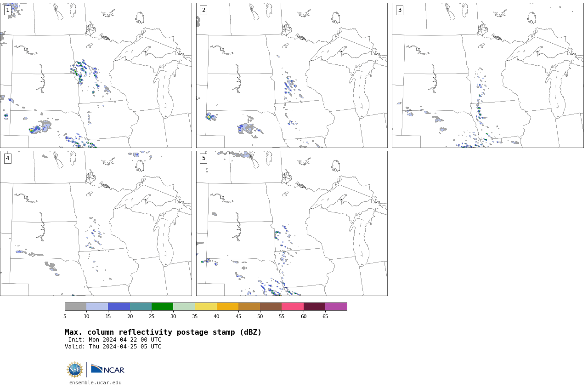The height and width of the screenshot is (388, 588).
Task: Click the colorbar tick label 5
Action: click(x=65, y=316)
